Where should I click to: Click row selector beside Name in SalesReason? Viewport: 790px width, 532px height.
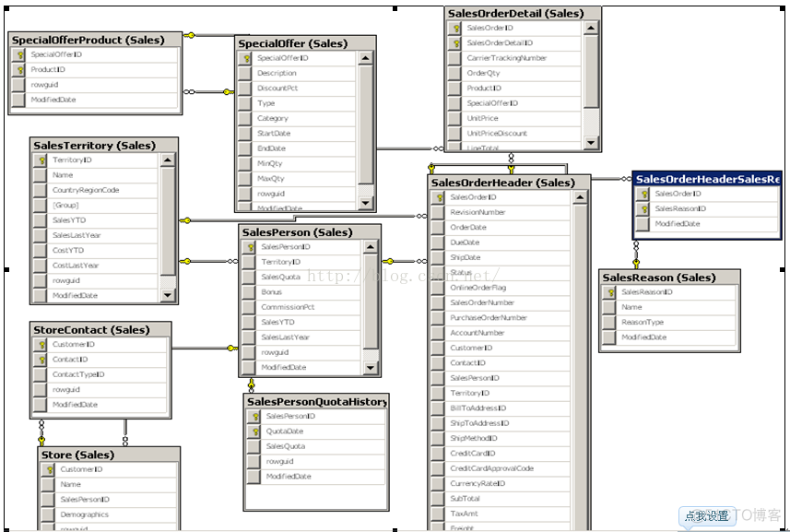coord(609,307)
